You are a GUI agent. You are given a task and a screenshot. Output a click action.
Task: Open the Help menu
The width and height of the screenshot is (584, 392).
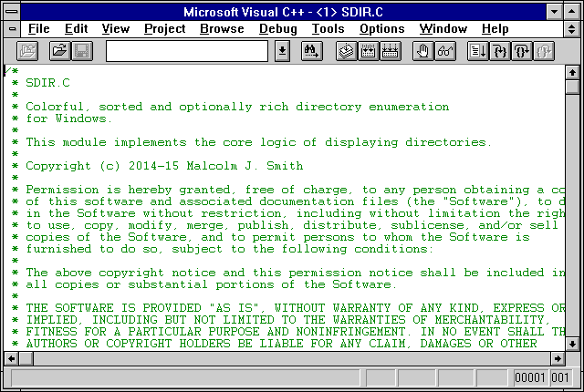point(495,28)
